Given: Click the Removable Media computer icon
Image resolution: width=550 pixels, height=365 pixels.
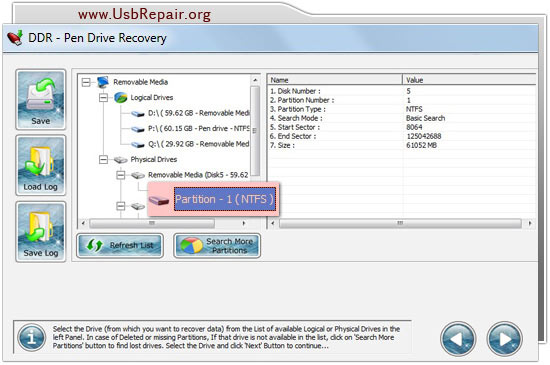Looking at the screenshot, I should pyautogui.click(x=103, y=82).
